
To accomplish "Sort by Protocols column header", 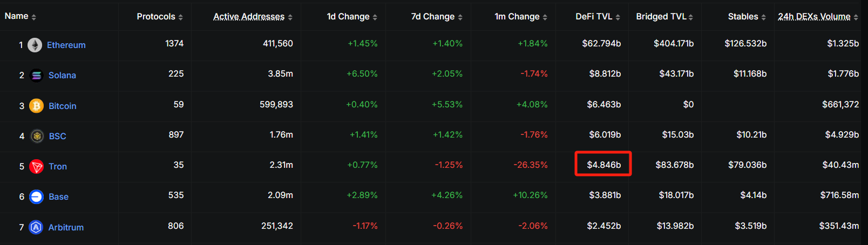I will [x=160, y=17].
